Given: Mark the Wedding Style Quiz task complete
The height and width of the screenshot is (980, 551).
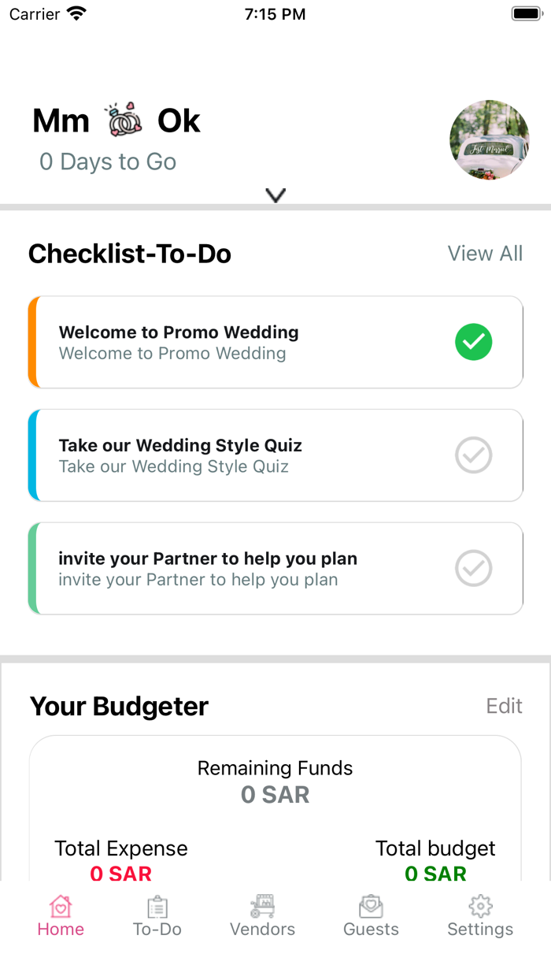Looking at the screenshot, I should 473,455.
